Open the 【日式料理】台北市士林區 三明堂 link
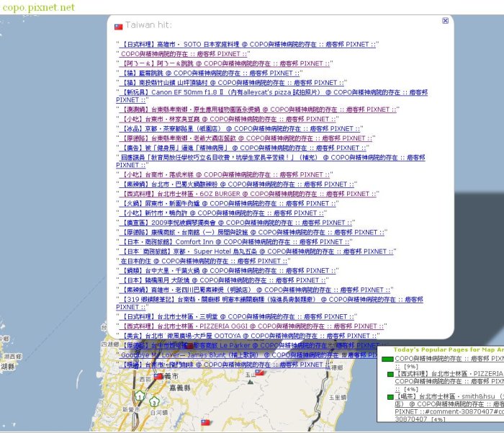The height and width of the screenshot is (433, 504). pos(237,317)
